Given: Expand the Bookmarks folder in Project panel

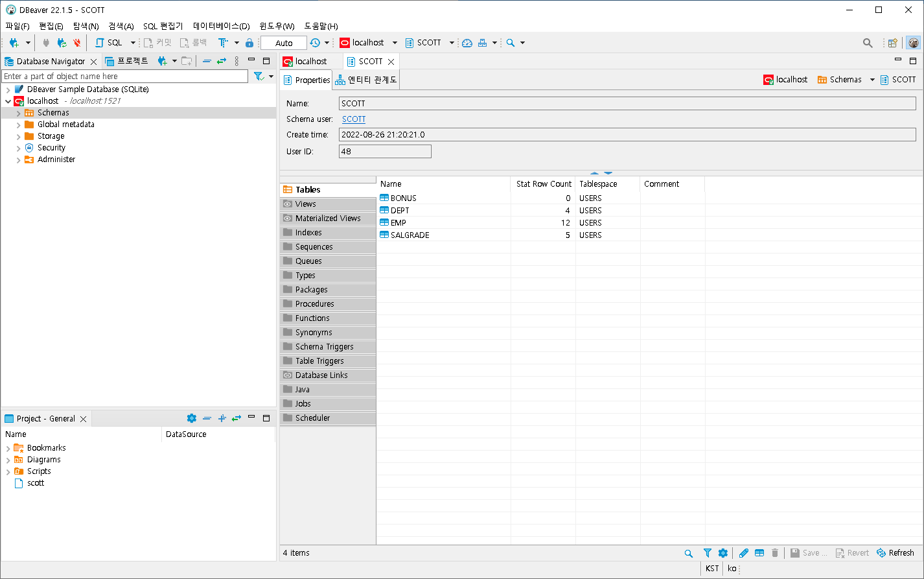Looking at the screenshot, I should point(8,448).
